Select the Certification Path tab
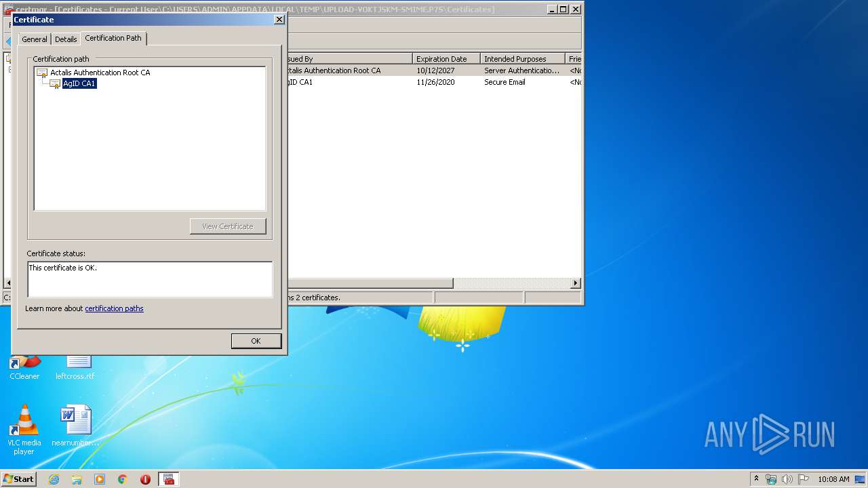Viewport: 868px width, 488px height. pyautogui.click(x=113, y=38)
